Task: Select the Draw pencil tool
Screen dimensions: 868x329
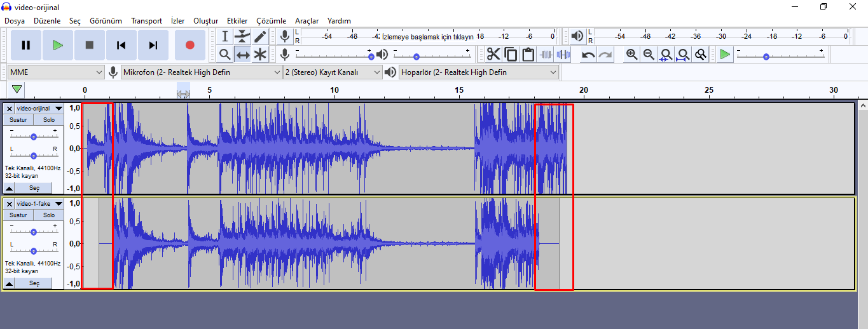Action: pos(260,36)
